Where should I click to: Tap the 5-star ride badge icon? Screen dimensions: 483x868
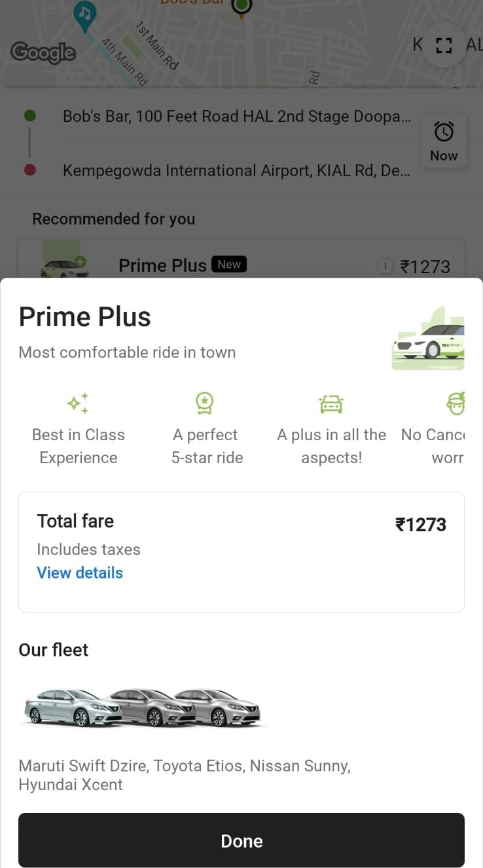click(206, 404)
